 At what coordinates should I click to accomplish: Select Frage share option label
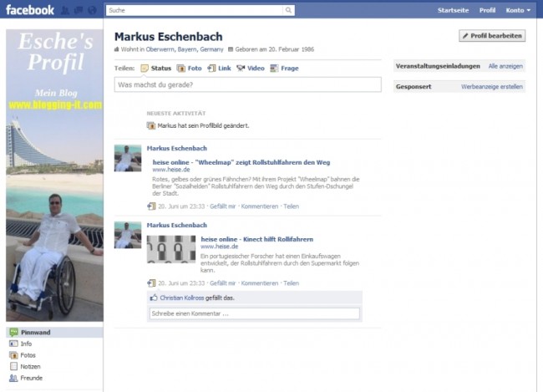coord(290,69)
